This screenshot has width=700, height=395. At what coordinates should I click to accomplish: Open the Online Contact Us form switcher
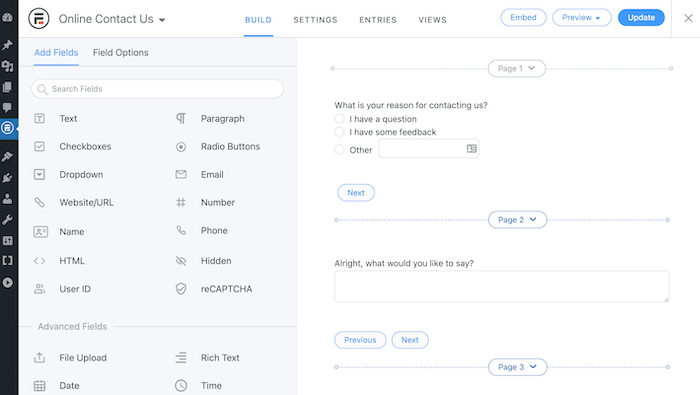(112, 19)
